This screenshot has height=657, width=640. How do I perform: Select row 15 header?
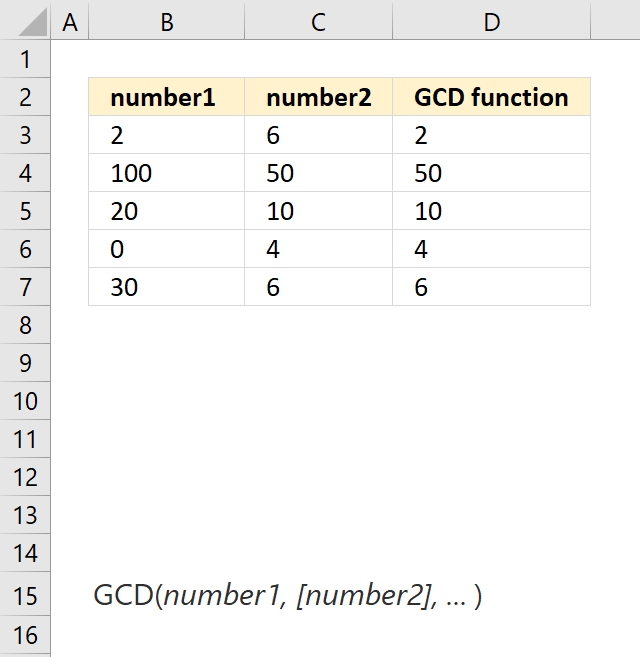(25, 595)
